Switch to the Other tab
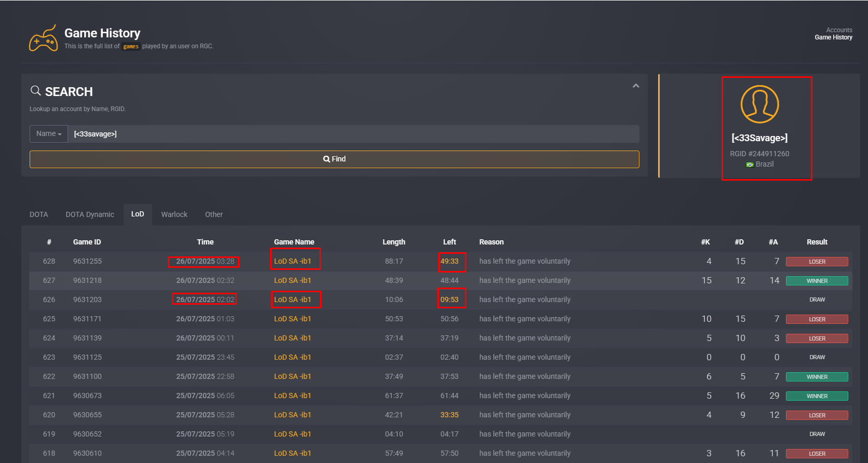This screenshot has height=463, width=868. pyautogui.click(x=214, y=214)
